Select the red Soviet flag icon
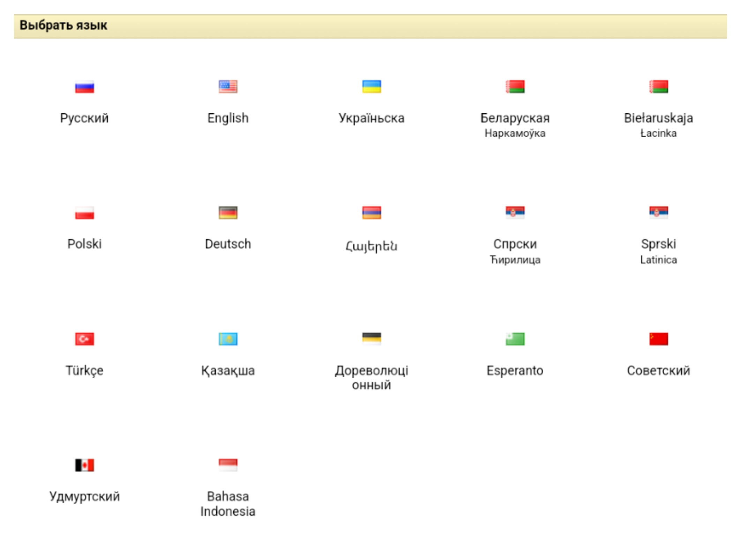This screenshot has height=560, width=741. pyautogui.click(x=658, y=339)
